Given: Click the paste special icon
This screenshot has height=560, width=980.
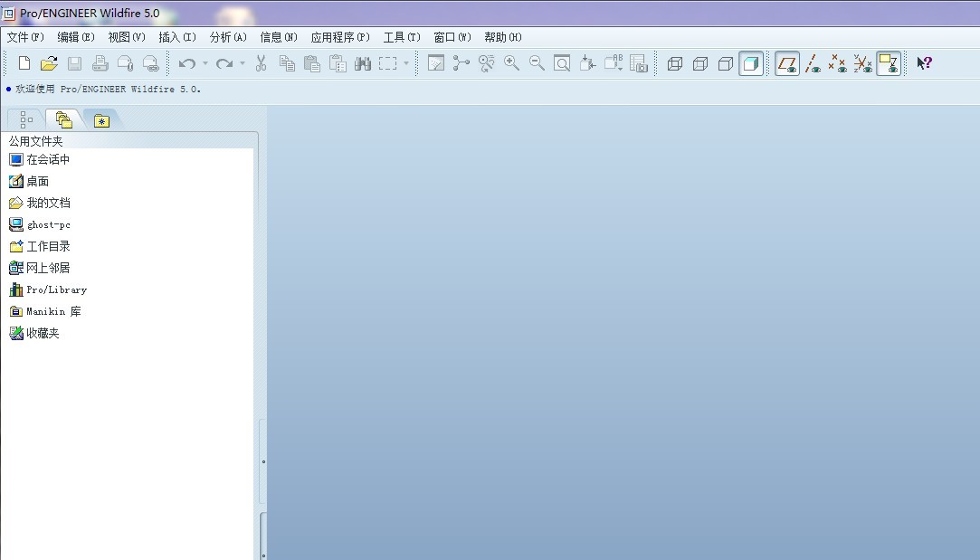Looking at the screenshot, I should tap(338, 63).
